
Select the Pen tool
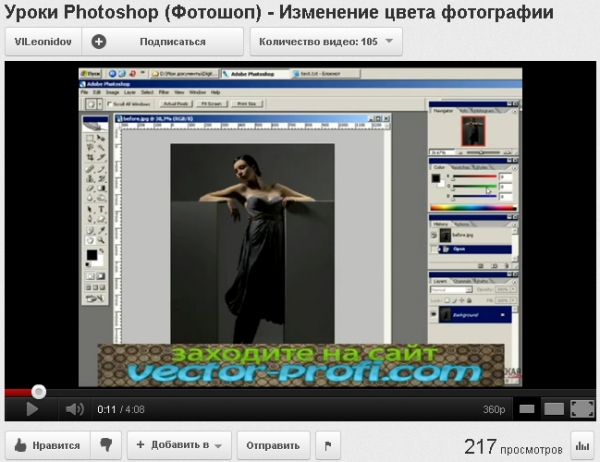click(x=90, y=219)
